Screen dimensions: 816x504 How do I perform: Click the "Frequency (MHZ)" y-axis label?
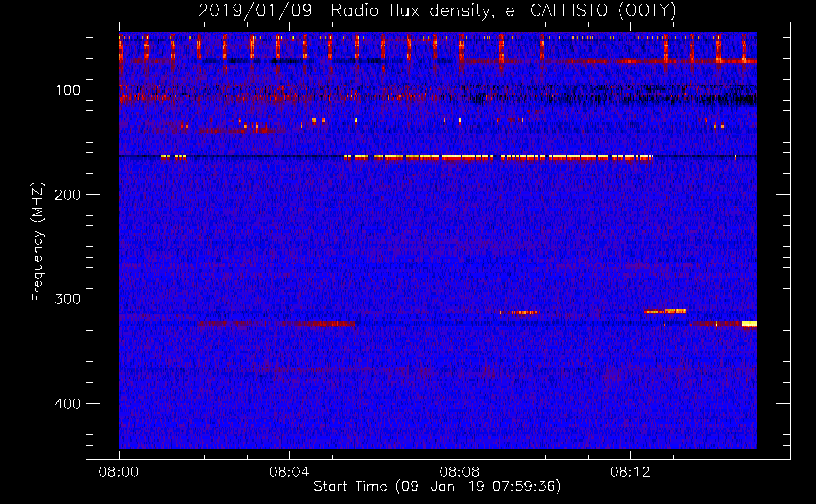point(38,242)
